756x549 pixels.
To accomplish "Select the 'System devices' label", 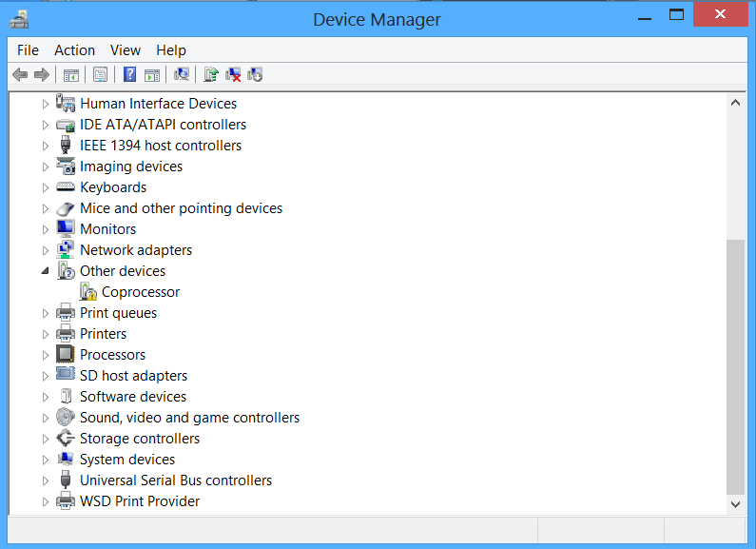I will click(x=127, y=460).
